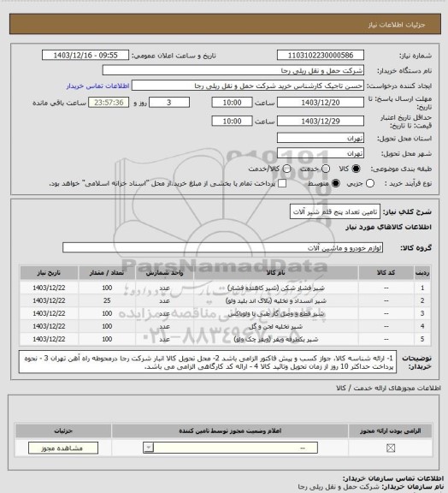Click the response deadline date 1403/12/20
This screenshot has width=448, height=493.
[321, 103]
